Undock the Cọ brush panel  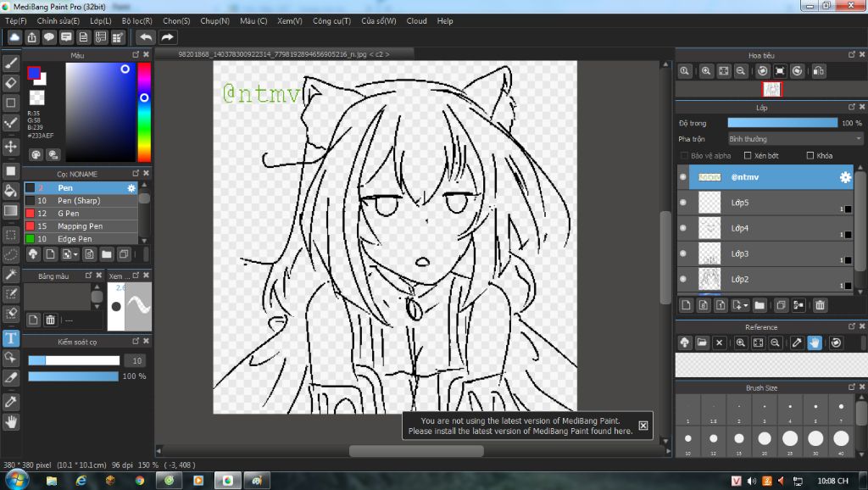pos(136,173)
